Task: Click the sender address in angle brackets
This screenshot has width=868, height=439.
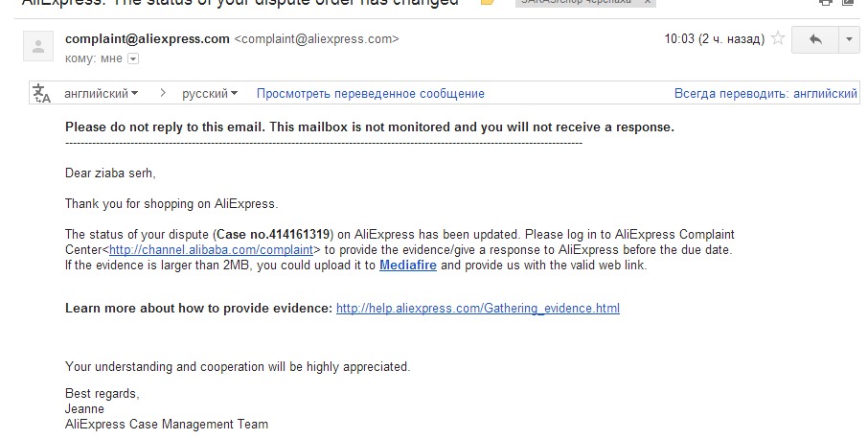Action: click(x=316, y=38)
